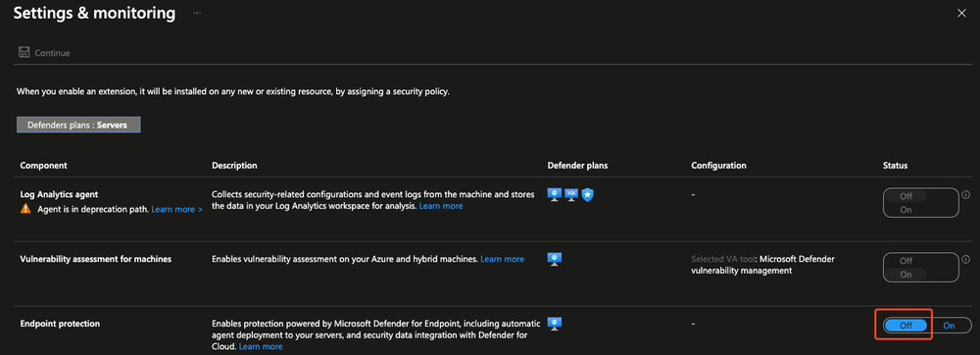
Task: Click info icon next to Log Analytics status toggle
Action: point(966,195)
